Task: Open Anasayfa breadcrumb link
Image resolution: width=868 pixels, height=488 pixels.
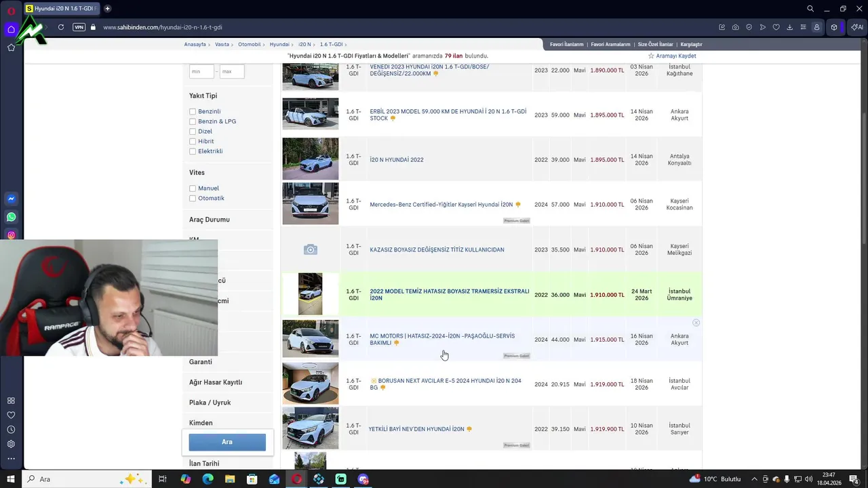Action: [x=195, y=44]
